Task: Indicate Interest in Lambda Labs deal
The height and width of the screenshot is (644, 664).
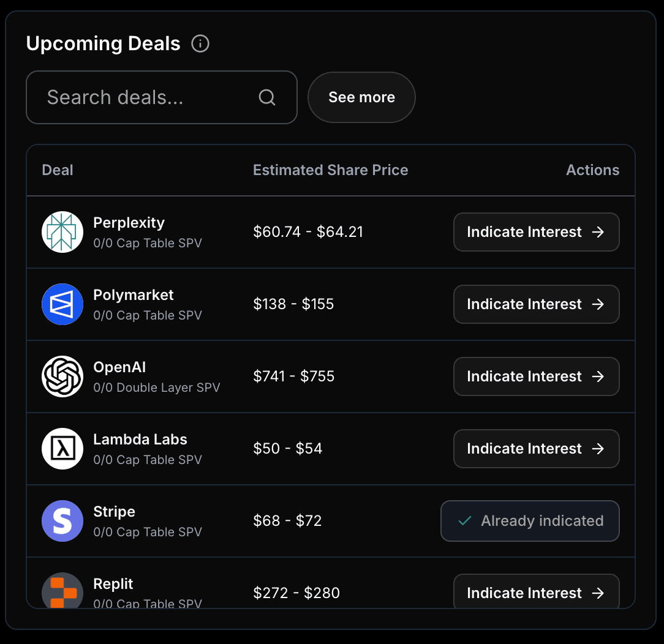Action: click(x=536, y=449)
